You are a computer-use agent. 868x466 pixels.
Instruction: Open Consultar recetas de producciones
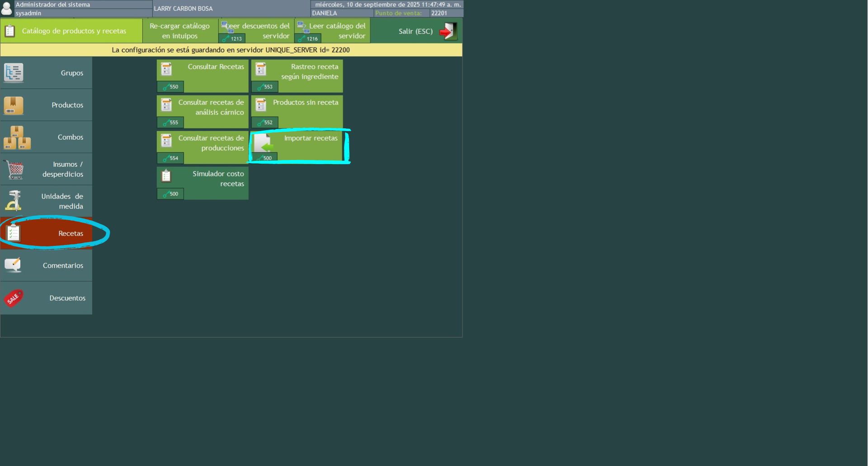coord(203,147)
